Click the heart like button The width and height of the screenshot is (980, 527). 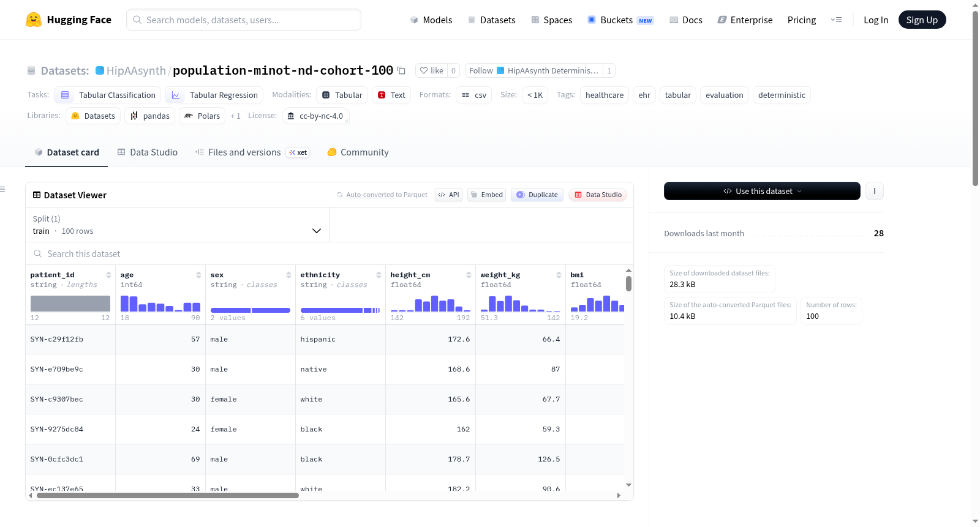(431, 70)
